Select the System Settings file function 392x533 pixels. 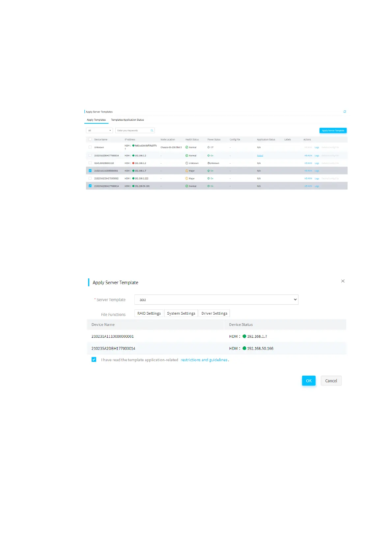tap(181, 313)
